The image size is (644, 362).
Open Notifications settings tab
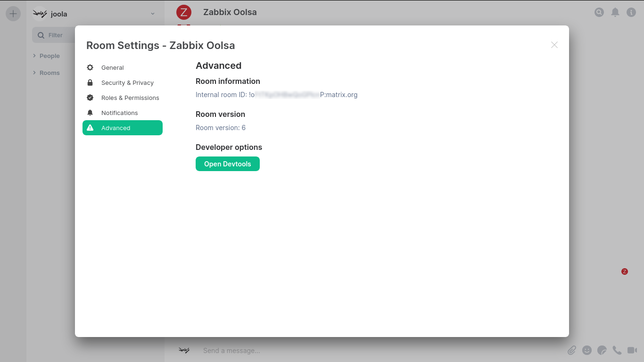pos(123,113)
